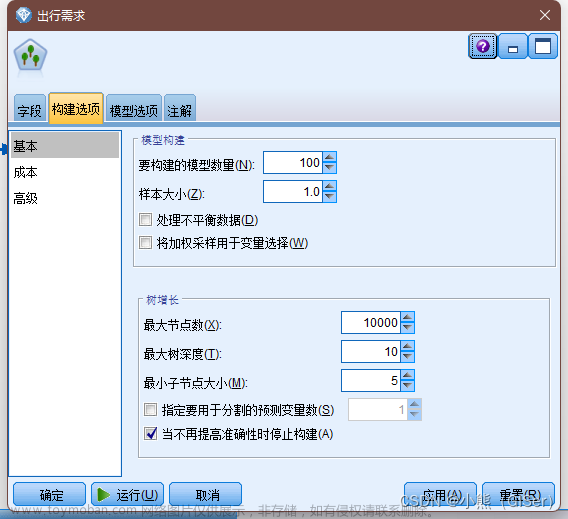568x519 pixels.
Task: Click the 运行(U) button
Action: (x=128, y=494)
